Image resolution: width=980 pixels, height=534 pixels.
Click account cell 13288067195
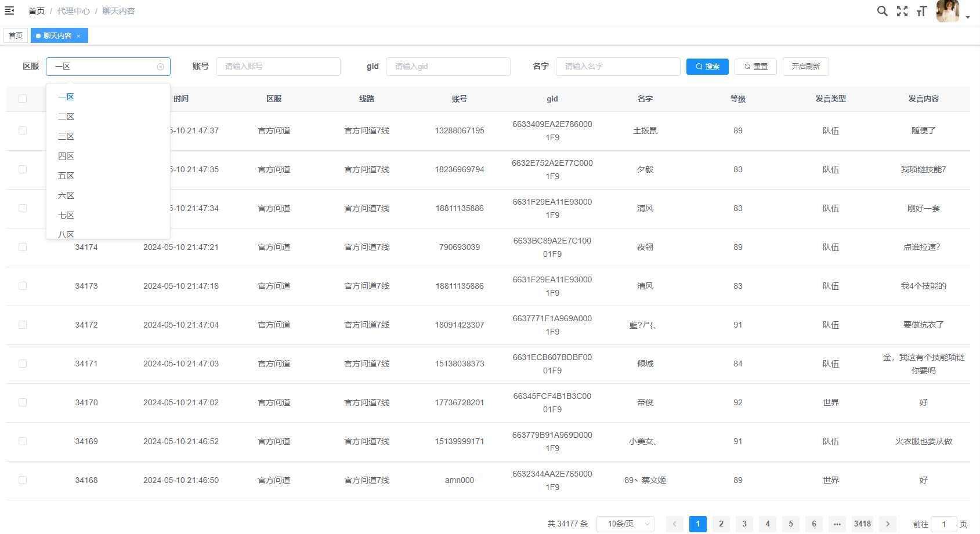(460, 130)
